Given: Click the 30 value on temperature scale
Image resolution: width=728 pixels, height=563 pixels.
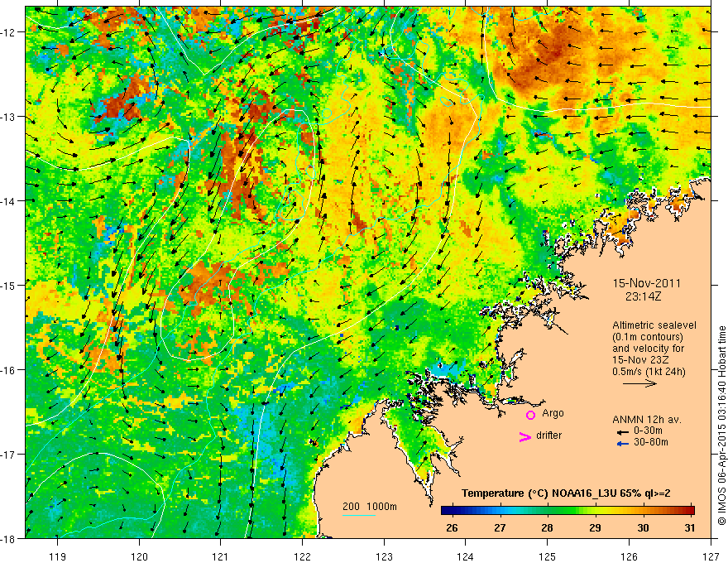Looking at the screenshot, I should pos(643,527).
